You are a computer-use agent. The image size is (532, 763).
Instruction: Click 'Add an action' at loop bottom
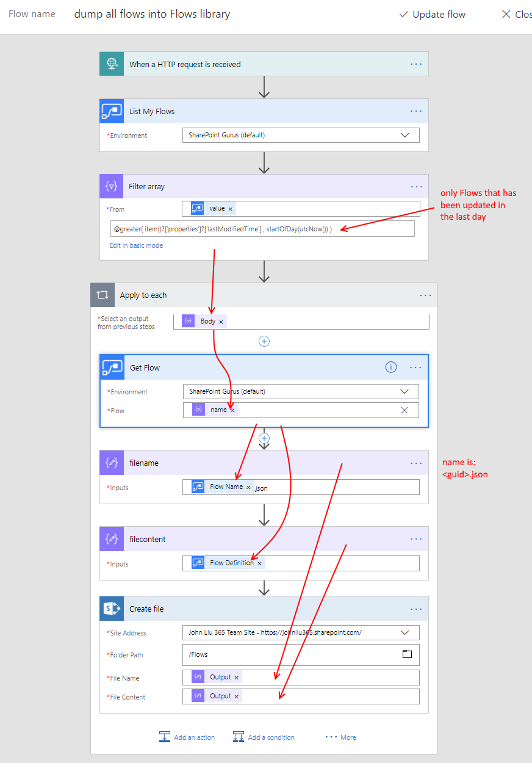187,737
